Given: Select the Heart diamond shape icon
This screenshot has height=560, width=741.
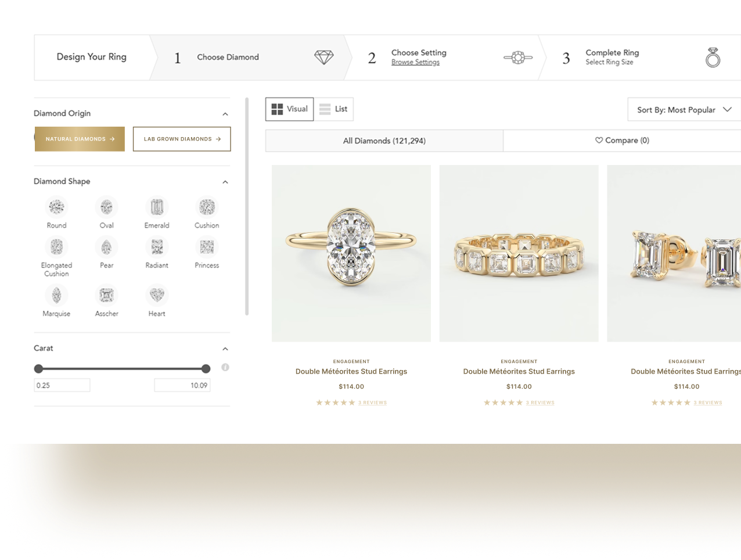Looking at the screenshot, I should [x=157, y=295].
